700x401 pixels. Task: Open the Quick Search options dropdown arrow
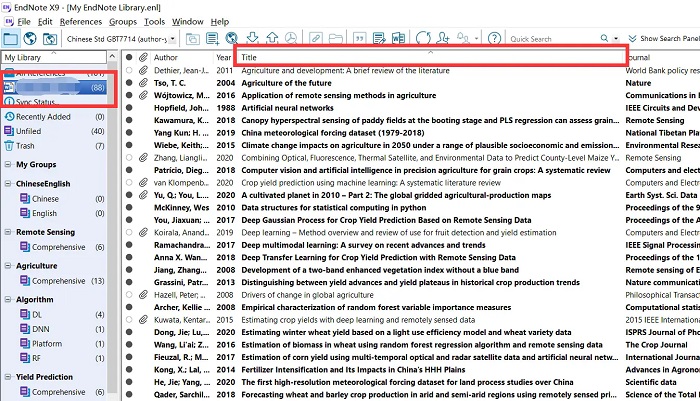tap(616, 39)
